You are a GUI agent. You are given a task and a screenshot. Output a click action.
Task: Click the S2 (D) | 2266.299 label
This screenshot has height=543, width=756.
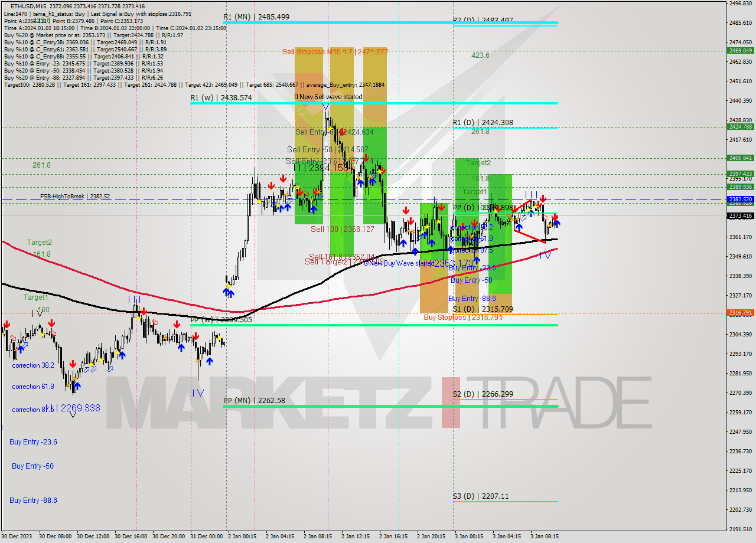pos(483,394)
